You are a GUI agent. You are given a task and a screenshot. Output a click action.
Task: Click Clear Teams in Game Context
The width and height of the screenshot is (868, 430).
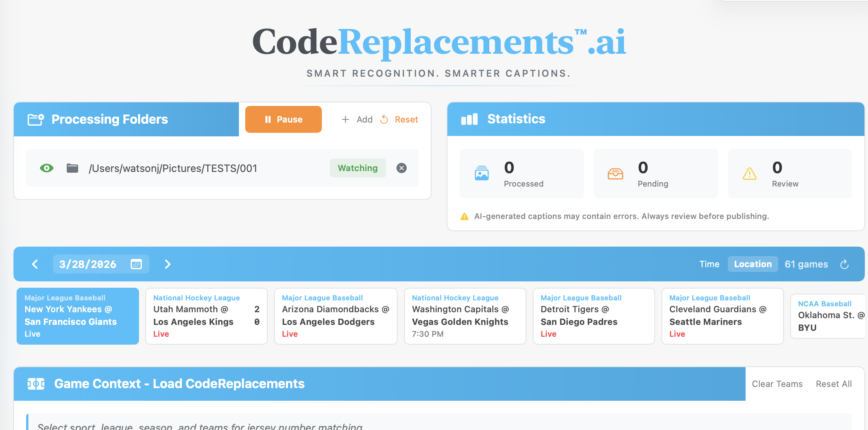[x=777, y=384]
